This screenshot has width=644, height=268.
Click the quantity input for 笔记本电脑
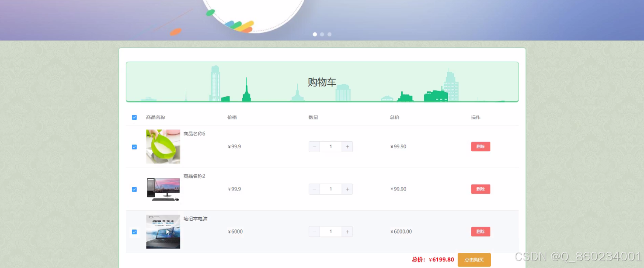click(x=331, y=231)
